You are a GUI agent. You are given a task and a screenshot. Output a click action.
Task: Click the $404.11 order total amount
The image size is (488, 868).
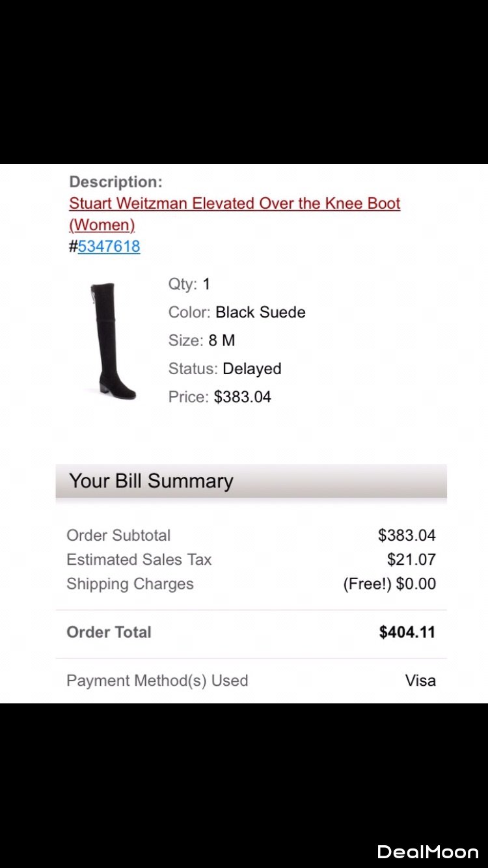(x=407, y=632)
